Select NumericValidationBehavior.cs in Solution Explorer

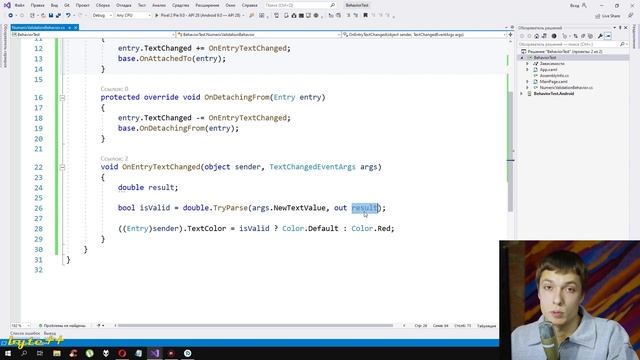(566, 88)
